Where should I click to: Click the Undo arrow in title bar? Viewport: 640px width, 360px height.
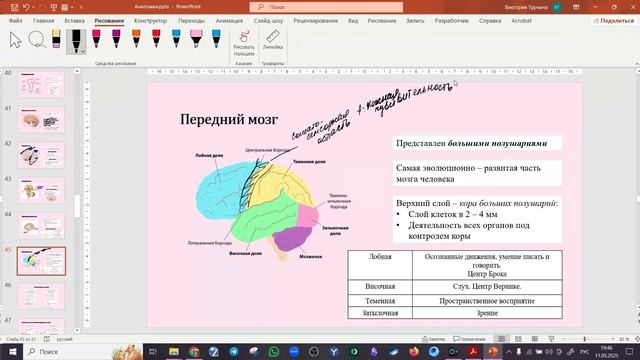26,7
